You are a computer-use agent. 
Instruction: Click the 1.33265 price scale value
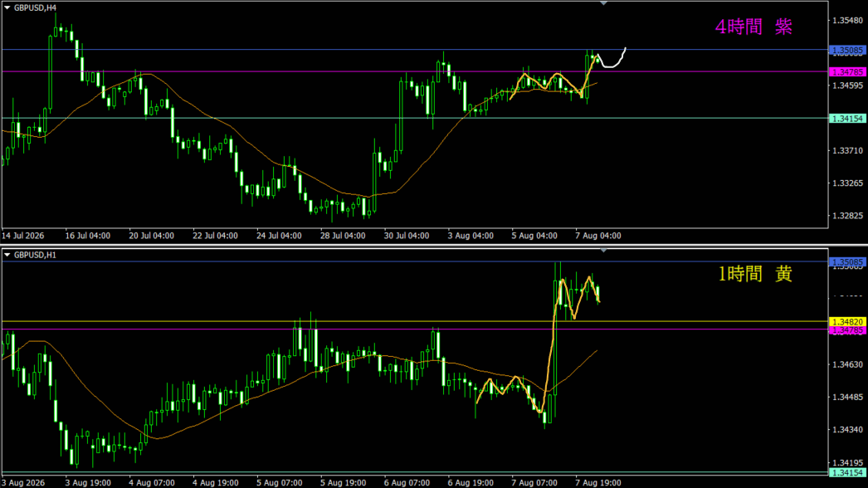coord(847,183)
